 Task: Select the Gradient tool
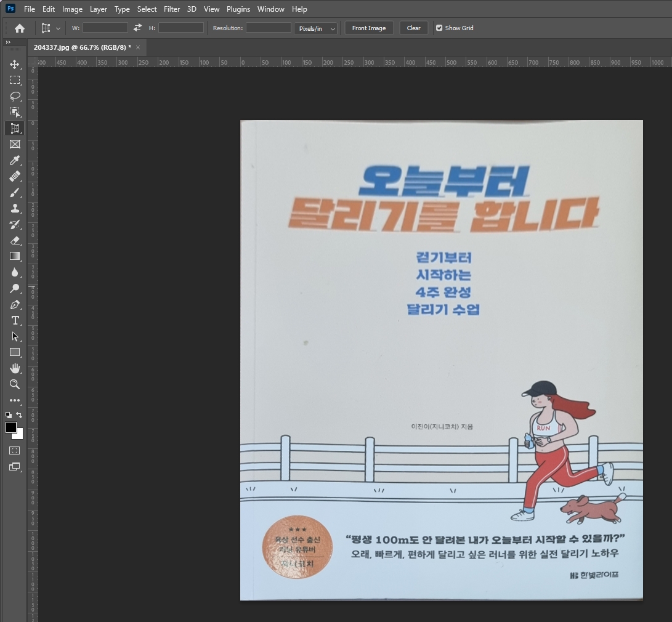click(15, 256)
